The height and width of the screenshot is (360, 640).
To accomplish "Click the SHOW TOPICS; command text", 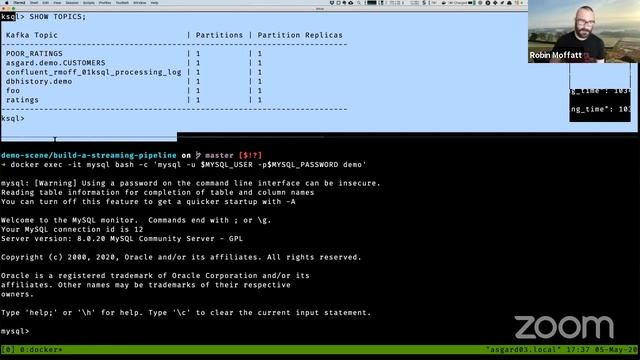I will point(58,17).
